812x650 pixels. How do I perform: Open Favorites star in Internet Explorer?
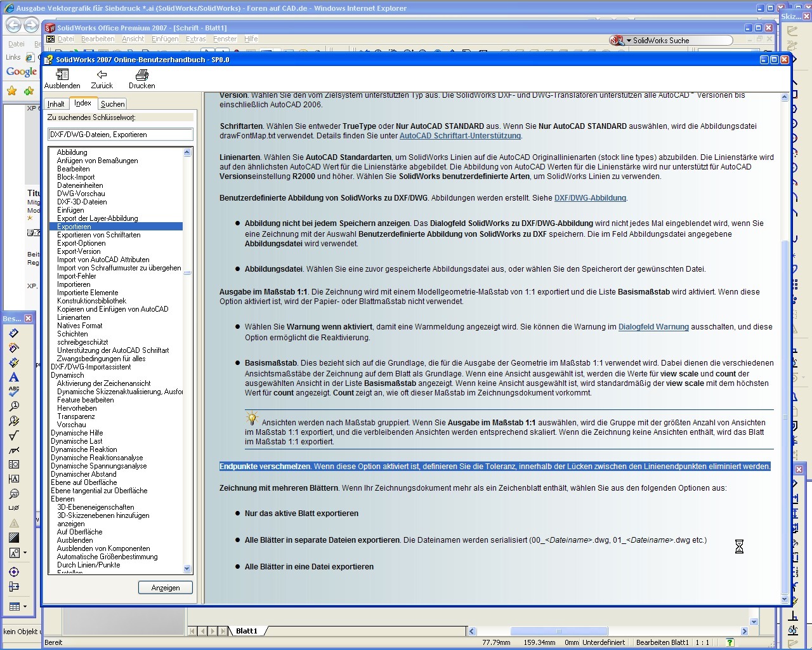(11, 91)
